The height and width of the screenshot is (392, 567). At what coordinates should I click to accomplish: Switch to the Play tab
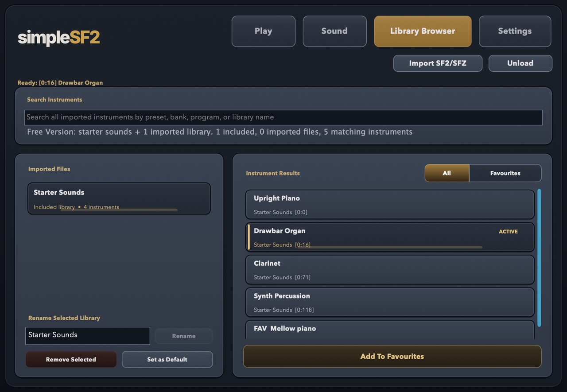264,31
